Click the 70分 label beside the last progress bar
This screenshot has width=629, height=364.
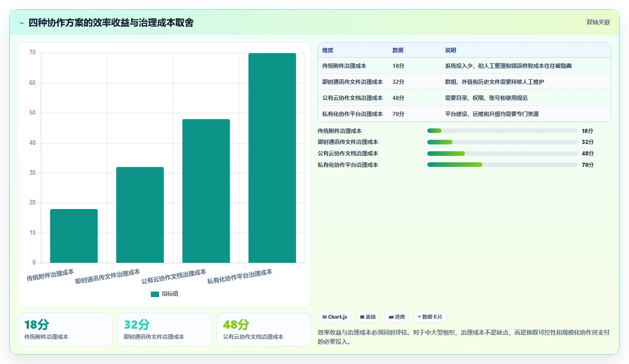588,165
